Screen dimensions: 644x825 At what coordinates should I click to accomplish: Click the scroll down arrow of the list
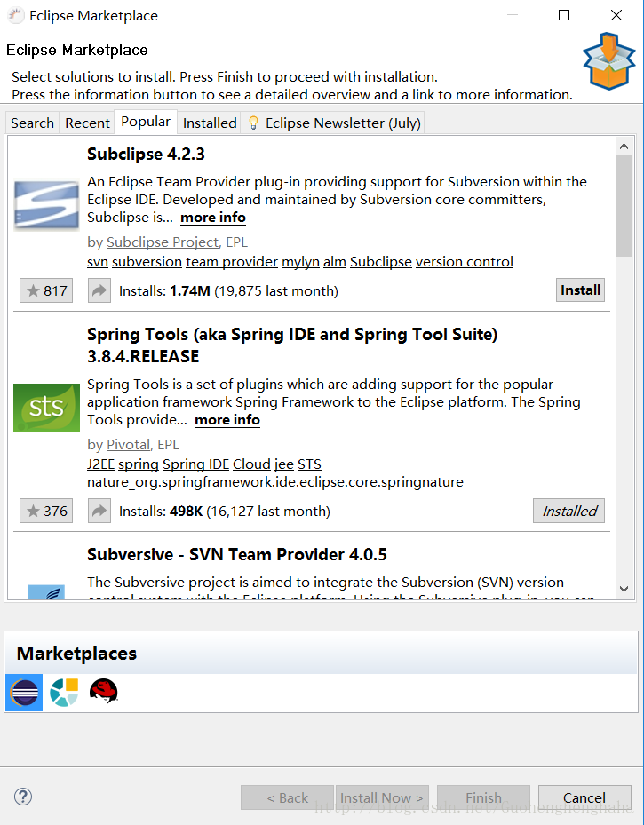click(x=624, y=590)
